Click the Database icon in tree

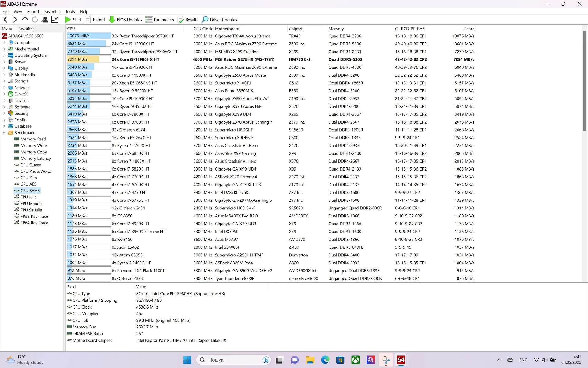[x=10, y=126]
